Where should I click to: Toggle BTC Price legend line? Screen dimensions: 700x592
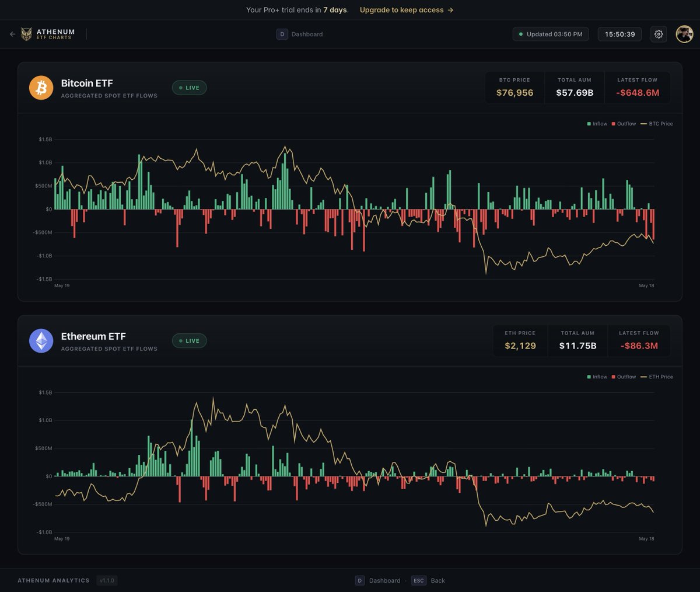tap(657, 124)
